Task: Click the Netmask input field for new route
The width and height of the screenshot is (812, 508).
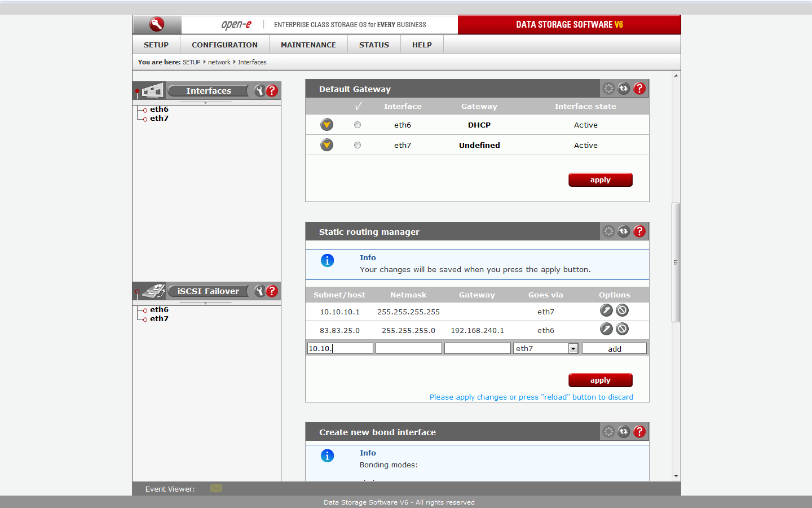Action: click(409, 349)
